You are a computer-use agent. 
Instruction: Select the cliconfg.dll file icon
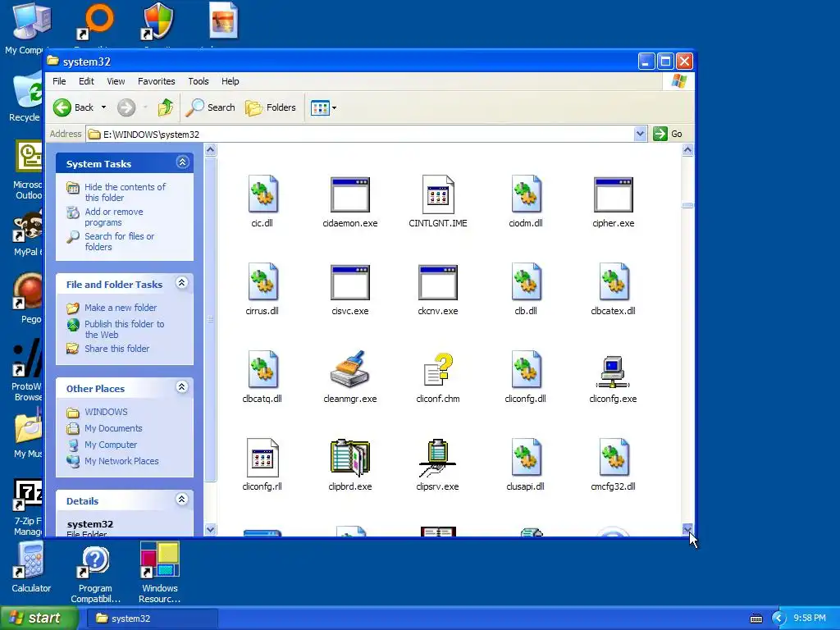pyautogui.click(x=526, y=370)
